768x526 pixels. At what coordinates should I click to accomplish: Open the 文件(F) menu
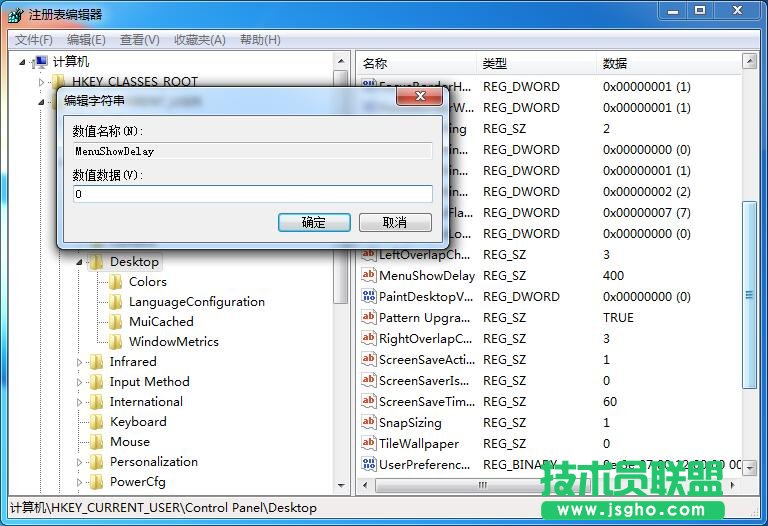tap(34, 40)
